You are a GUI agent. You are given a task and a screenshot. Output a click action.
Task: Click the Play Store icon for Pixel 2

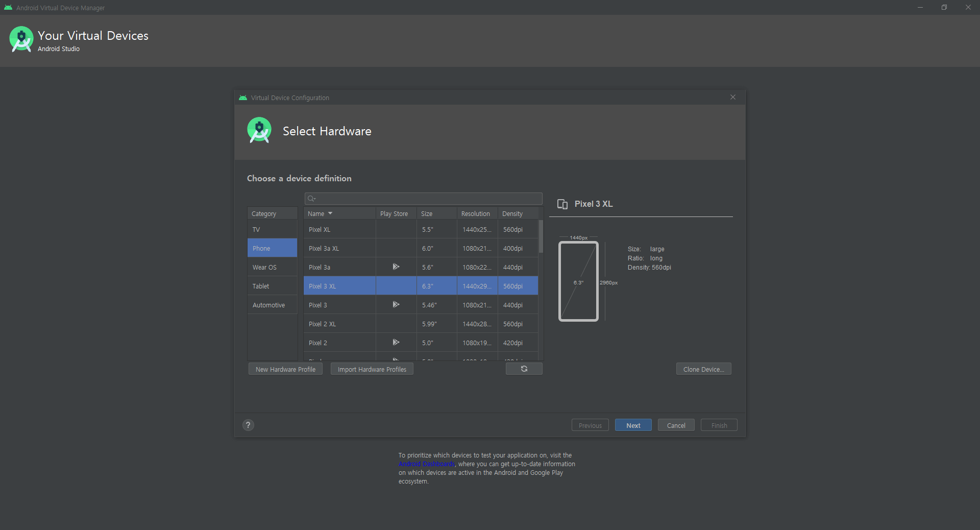[396, 342]
